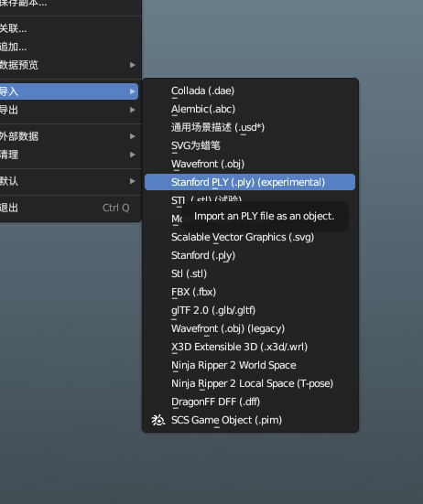The width and height of the screenshot is (423, 504).
Task: Choose Alembic (.abc) import
Action: point(250,109)
